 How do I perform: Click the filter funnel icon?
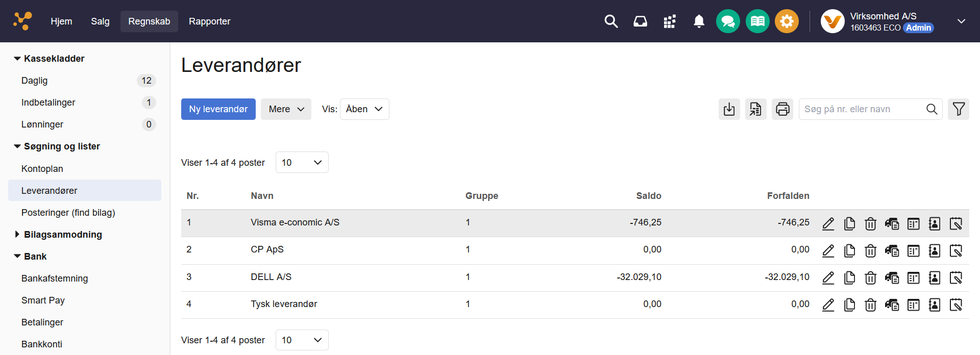pos(958,109)
